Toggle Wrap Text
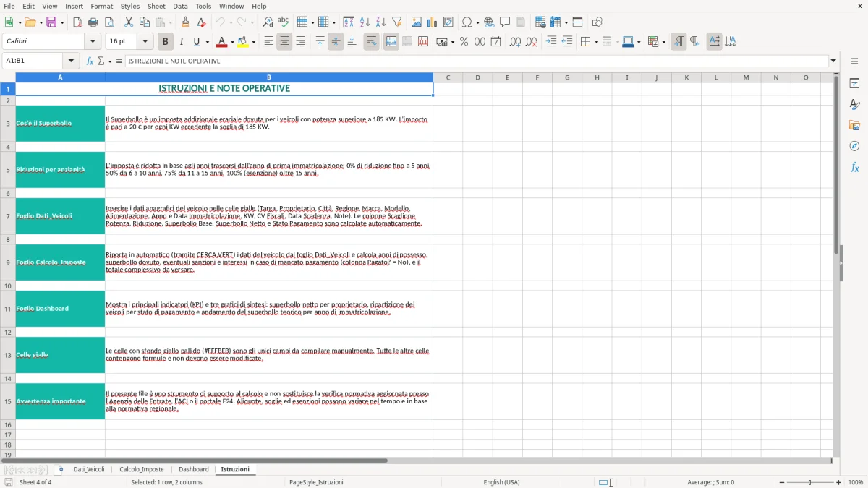 pyautogui.click(x=371, y=42)
